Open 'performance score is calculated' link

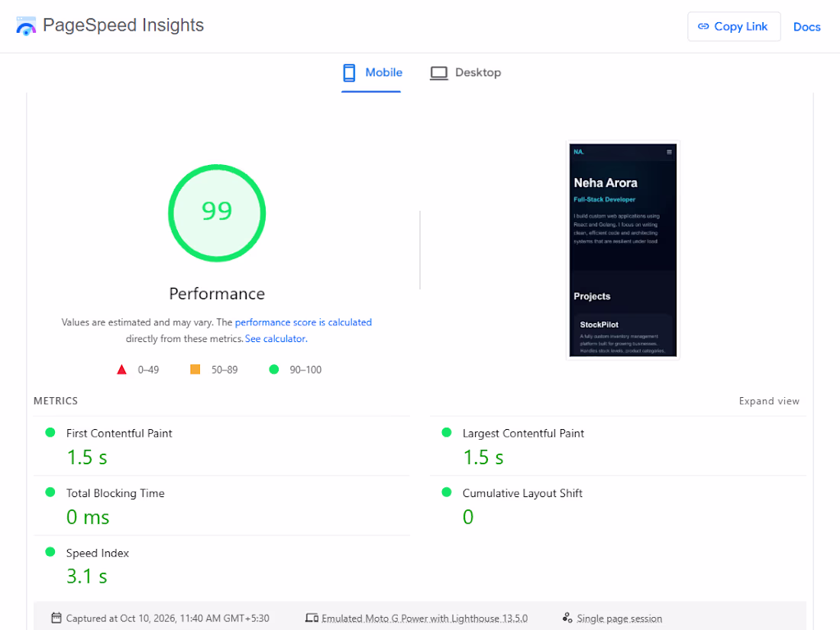point(303,322)
